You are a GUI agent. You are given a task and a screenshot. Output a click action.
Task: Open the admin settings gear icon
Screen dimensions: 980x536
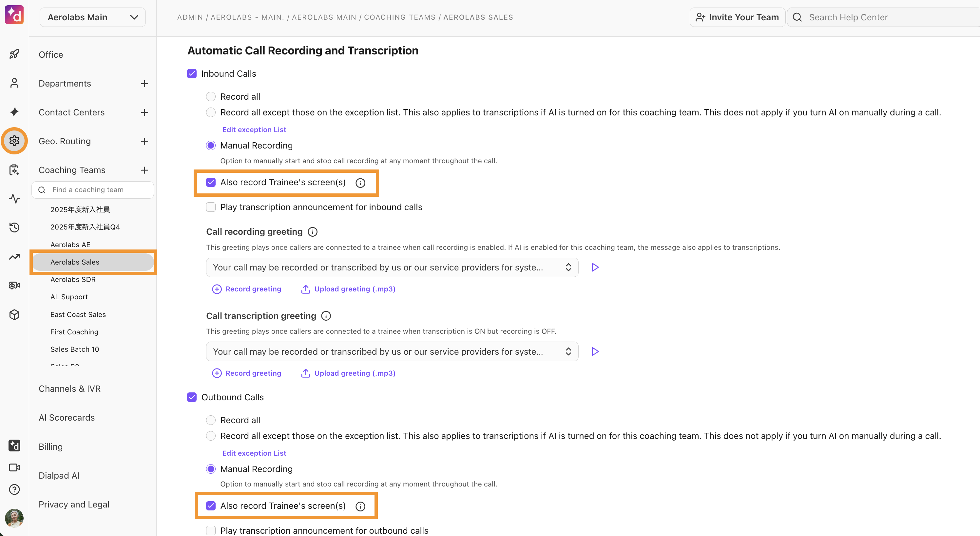(14, 141)
